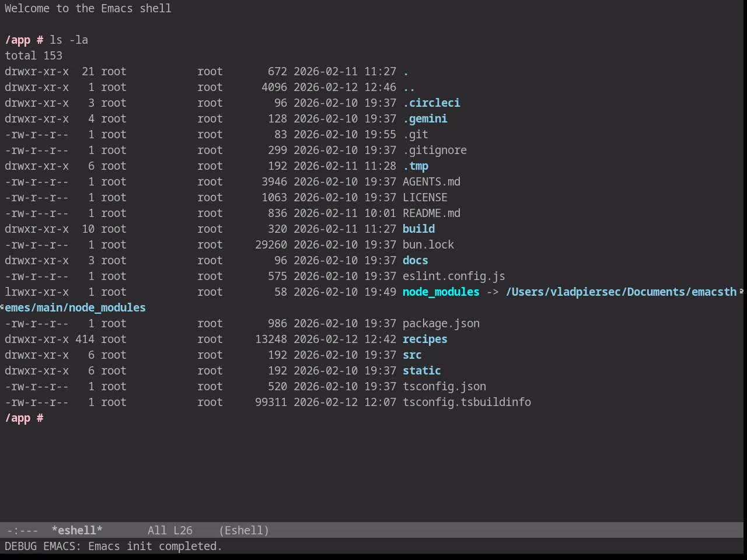Click the node_modules symlink name
The image size is (747, 560).
[441, 292]
